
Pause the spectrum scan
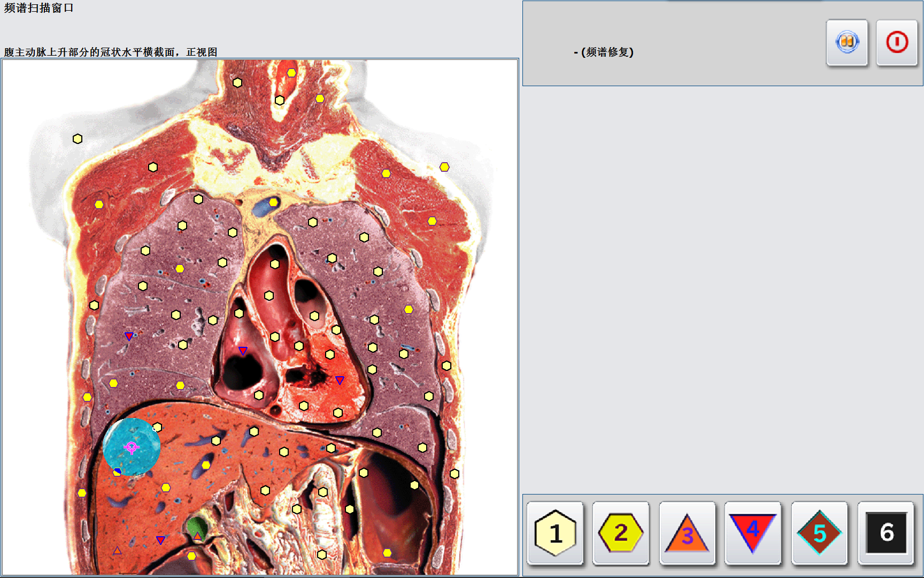[847, 42]
